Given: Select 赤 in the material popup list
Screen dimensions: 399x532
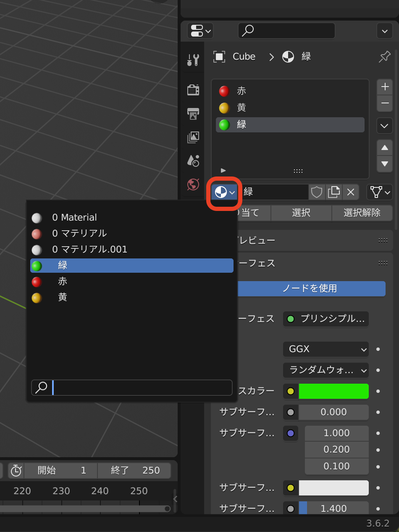Looking at the screenshot, I should (132, 282).
